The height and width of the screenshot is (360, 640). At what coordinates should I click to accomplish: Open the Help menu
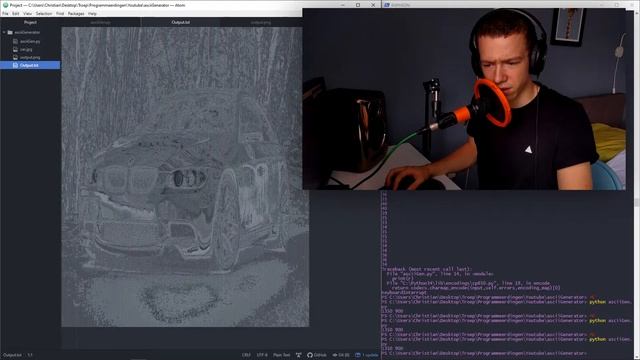point(93,13)
